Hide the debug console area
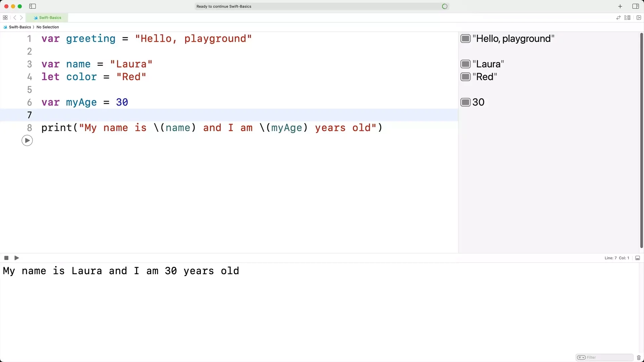 tap(638, 258)
